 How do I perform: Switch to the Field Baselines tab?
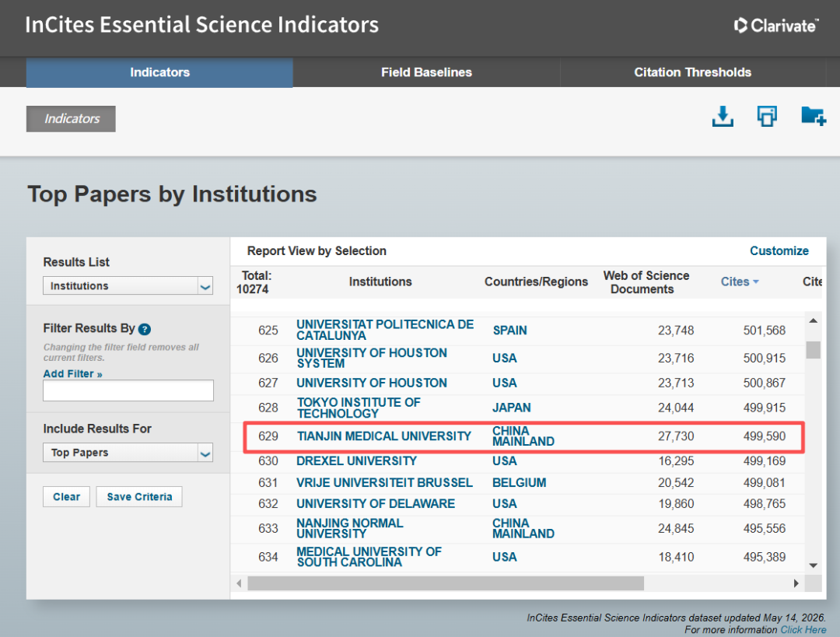426,72
